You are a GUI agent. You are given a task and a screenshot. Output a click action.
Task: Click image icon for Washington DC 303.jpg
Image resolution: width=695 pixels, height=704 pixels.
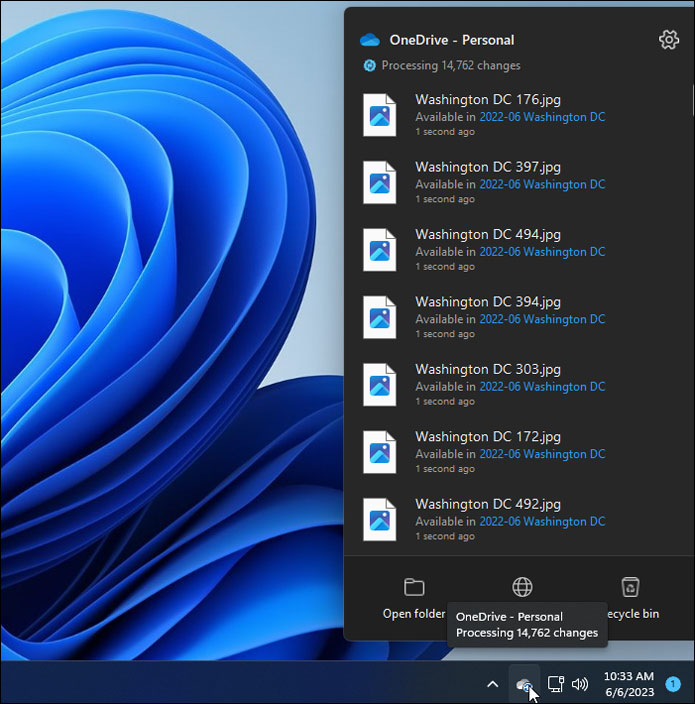[x=380, y=385]
